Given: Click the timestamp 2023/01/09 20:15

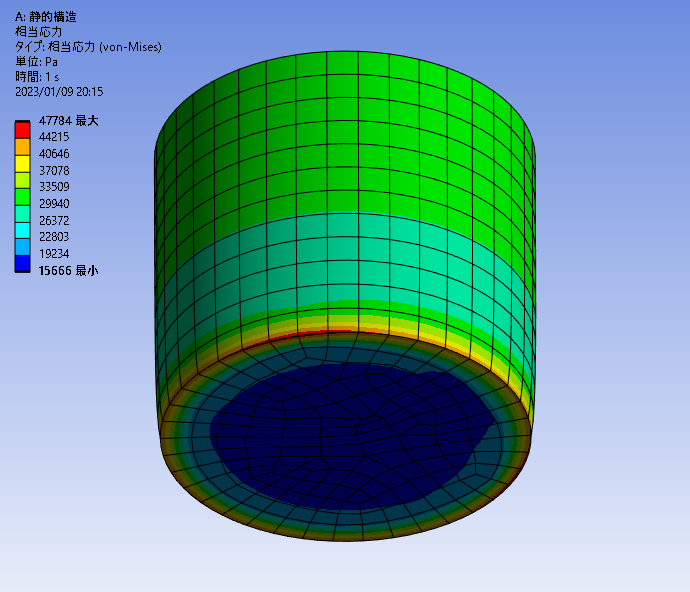Looking at the screenshot, I should pyautogui.click(x=59, y=92).
